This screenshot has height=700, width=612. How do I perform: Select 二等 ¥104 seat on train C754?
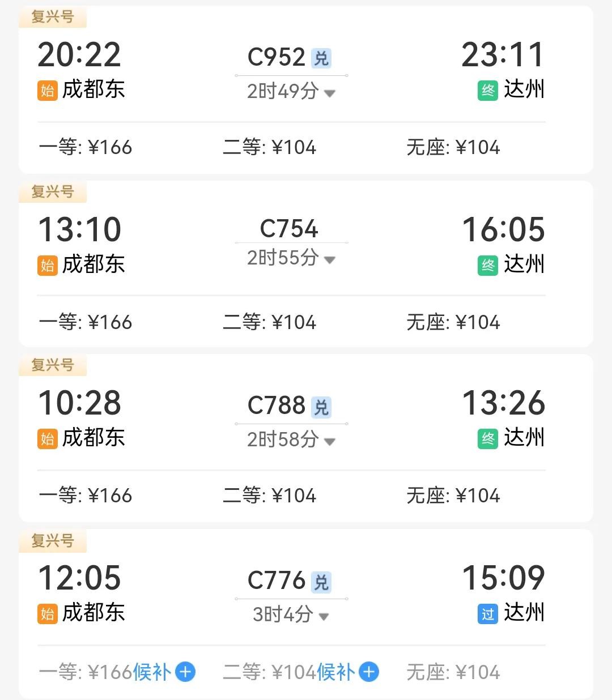270,322
